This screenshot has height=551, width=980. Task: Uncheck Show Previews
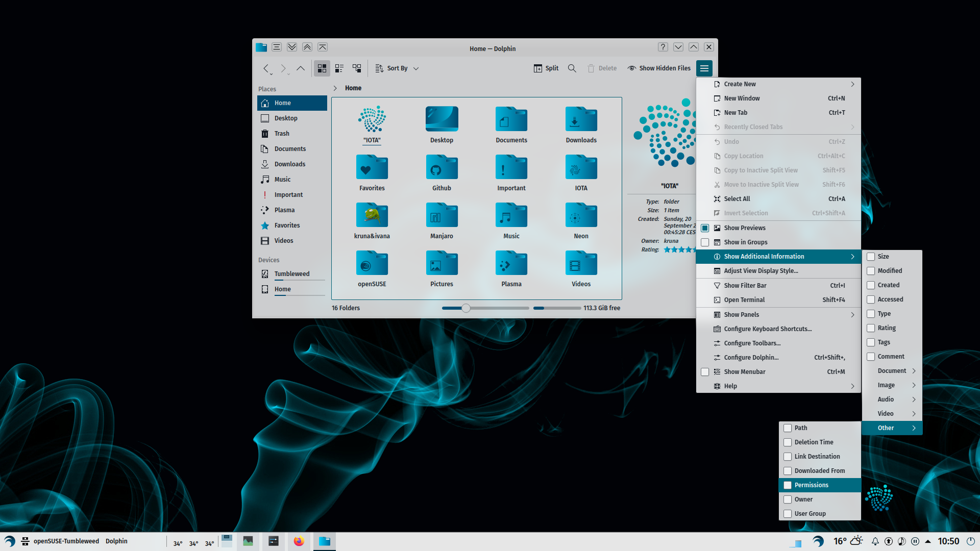pyautogui.click(x=705, y=228)
